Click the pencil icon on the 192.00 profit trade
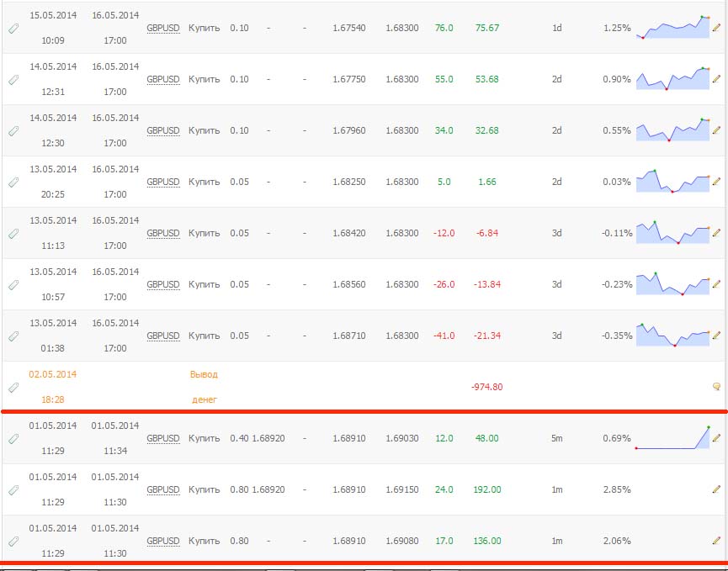The image size is (728, 571). coord(716,489)
